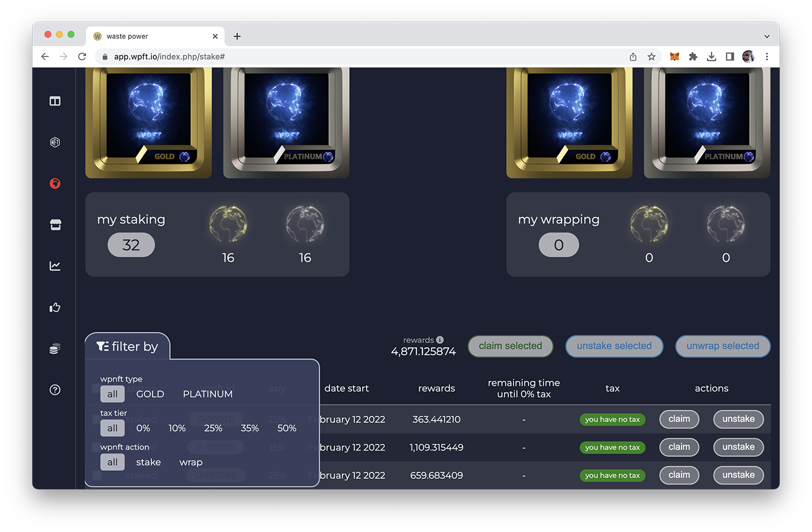Open the NFT cube icon in sidebar
This screenshot has width=812, height=532.
click(x=55, y=143)
